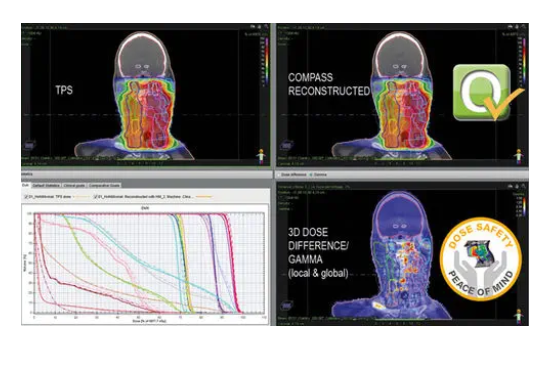The height and width of the screenshot is (372, 538).
Task: Click the first header icon in the gamma viewer
Action: point(510,186)
